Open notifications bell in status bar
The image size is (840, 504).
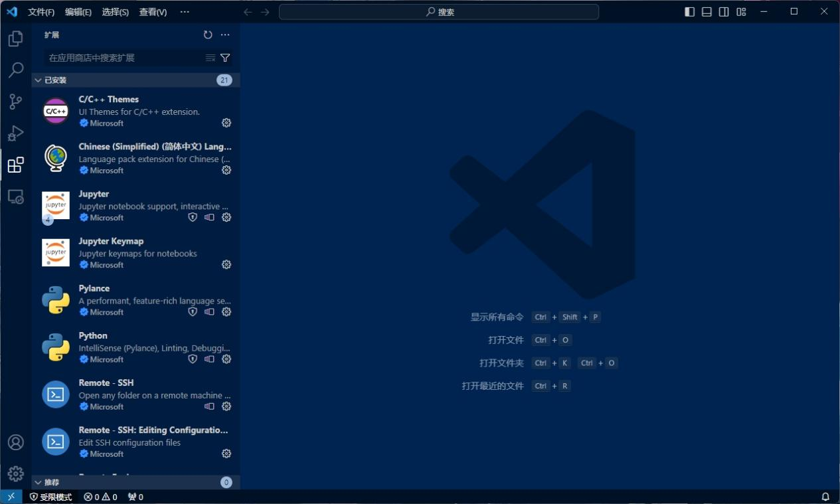[x=825, y=497]
